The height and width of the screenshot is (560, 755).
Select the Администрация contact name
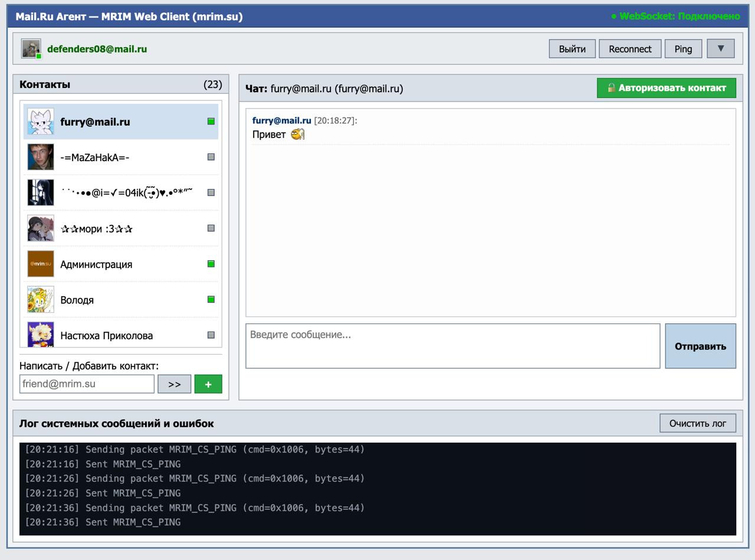click(96, 264)
